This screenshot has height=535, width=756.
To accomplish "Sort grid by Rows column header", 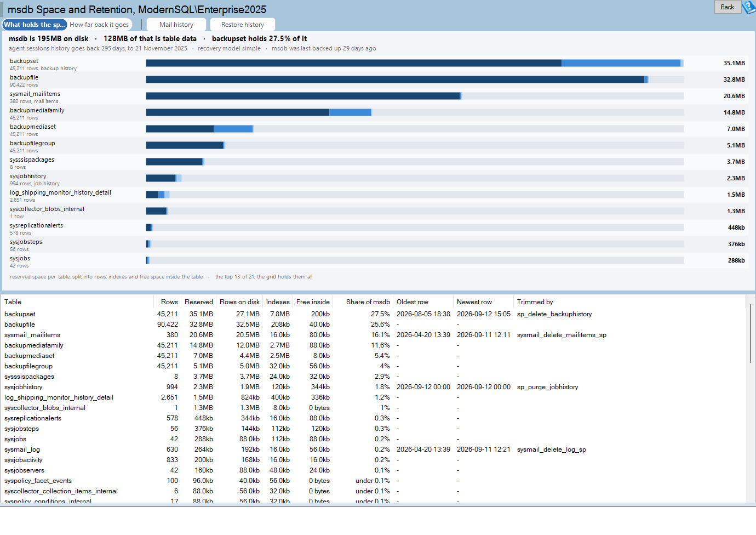I will click(x=167, y=302).
